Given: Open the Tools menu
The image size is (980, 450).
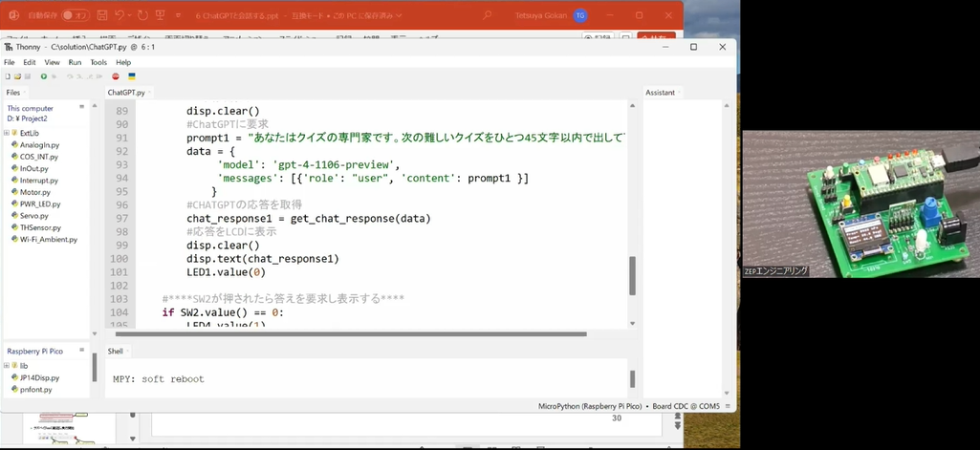Looking at the screenshot, I should pyautogui.click(x=98, y=62).
